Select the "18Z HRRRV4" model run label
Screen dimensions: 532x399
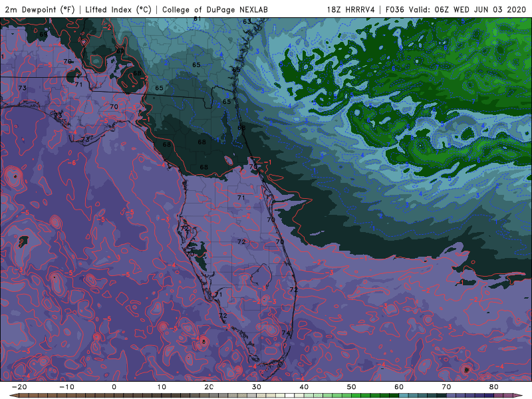pyautogui.click(x=351, y=9)
